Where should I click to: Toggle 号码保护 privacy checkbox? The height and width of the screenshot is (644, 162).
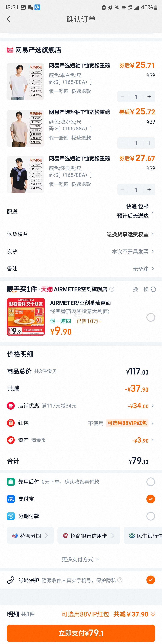151,580
